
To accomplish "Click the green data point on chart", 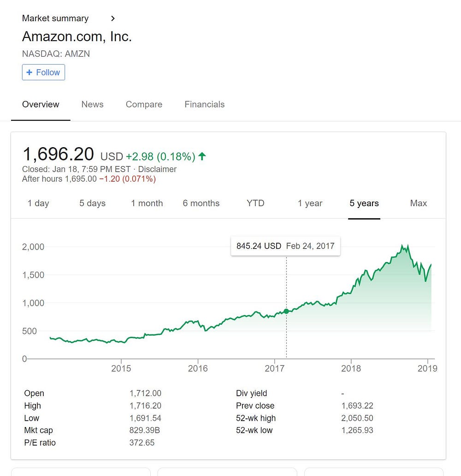I will 286,311.
